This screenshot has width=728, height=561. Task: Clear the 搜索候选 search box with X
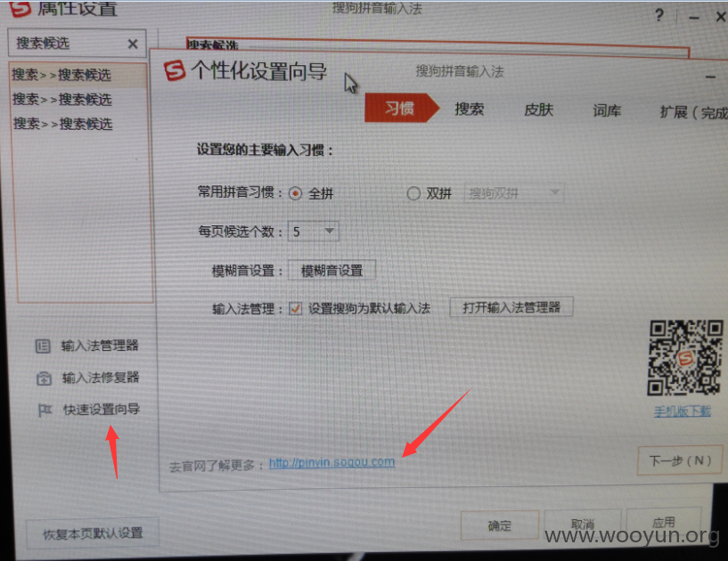[x=133, y=45]
